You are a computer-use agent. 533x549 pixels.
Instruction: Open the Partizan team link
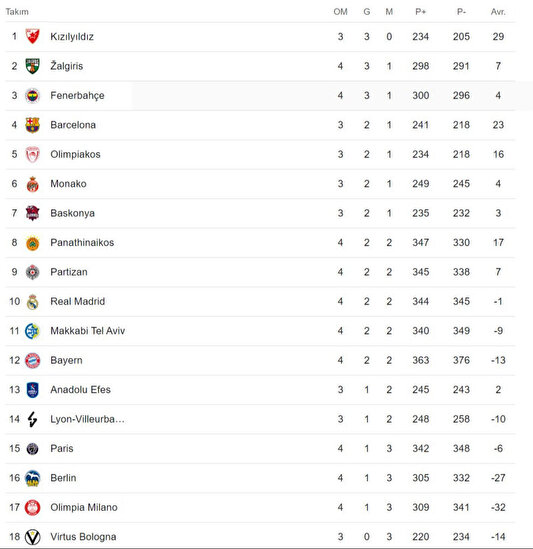point(69,272)
